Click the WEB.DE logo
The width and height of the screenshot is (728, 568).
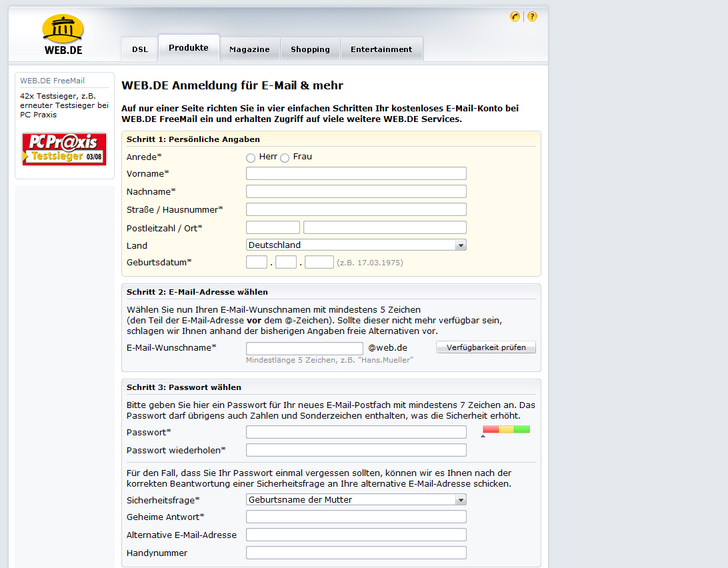(x=63, y=35)
